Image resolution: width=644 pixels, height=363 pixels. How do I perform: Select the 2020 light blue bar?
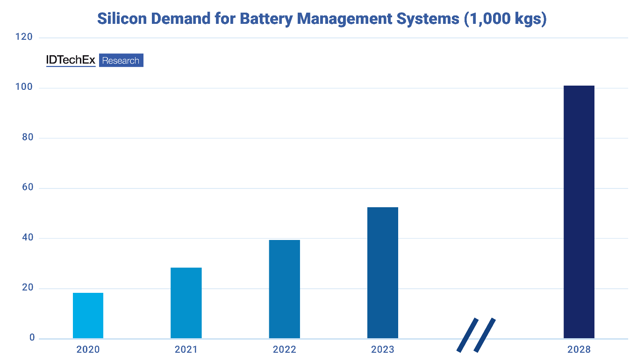(x=88, y=315)
